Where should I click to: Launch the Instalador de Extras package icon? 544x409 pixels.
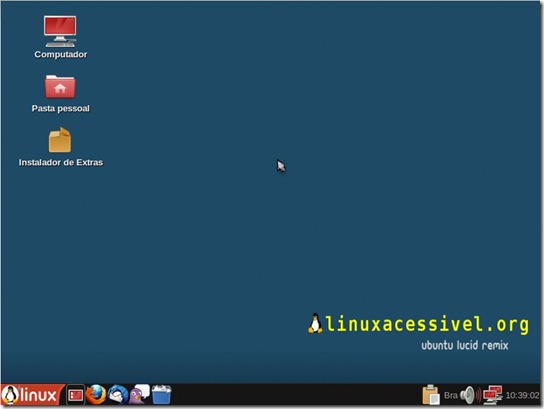click(x=60, y=140)
